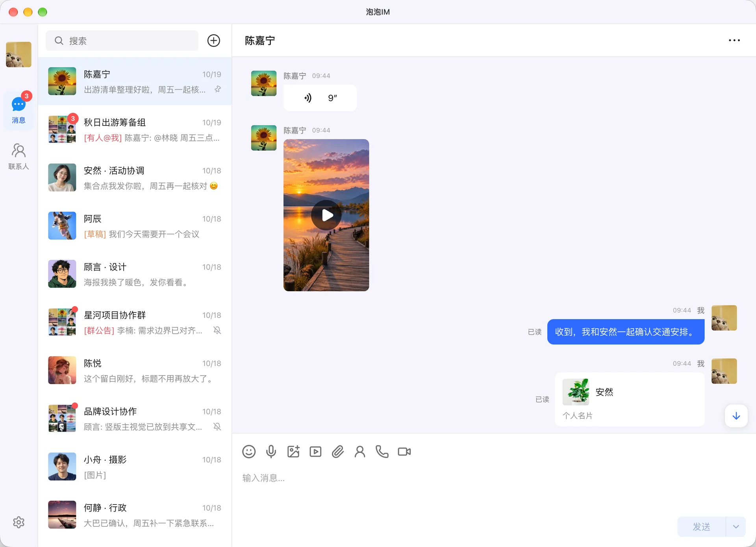This screenshot has width=756, height=547.
Task: Click 陈嘉宁's sunflower avatar beside voice message
Action: [x=264, y=83]
